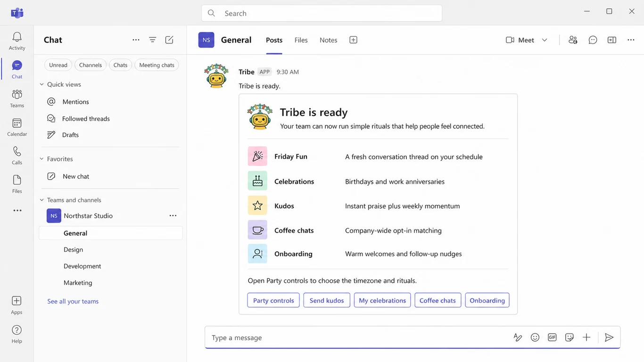Select the Northstar Studio team
Screen dimensions: 644x362
[x=88, y=216]
